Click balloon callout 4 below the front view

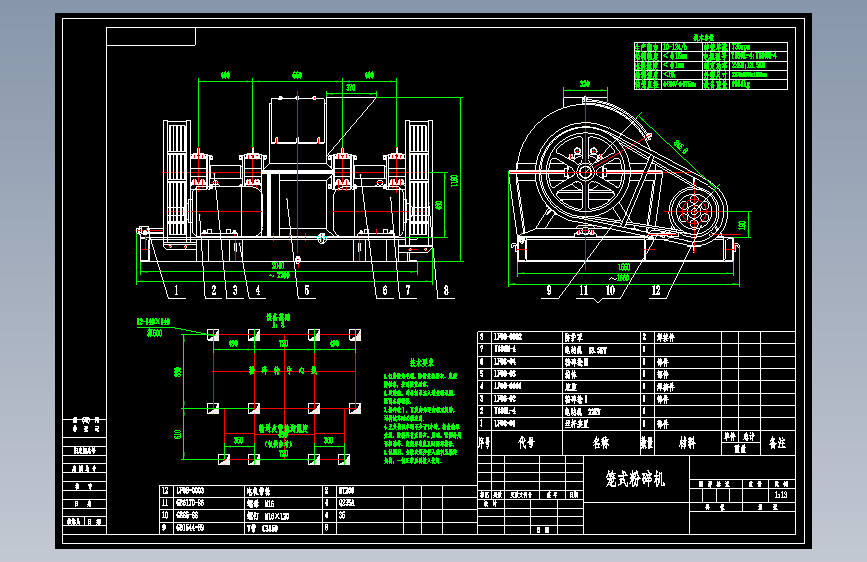(x=258, y=290)
